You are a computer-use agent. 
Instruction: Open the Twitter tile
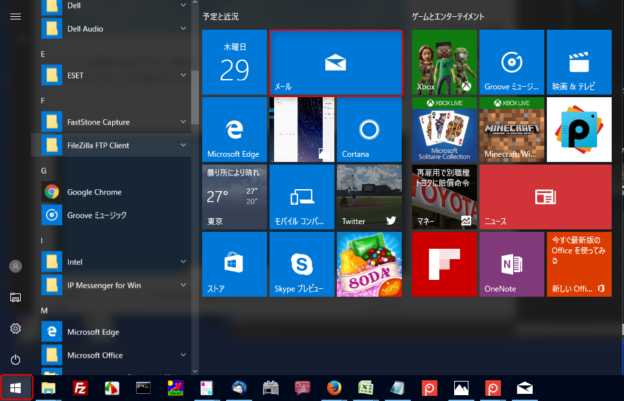[x=369, y=197]
